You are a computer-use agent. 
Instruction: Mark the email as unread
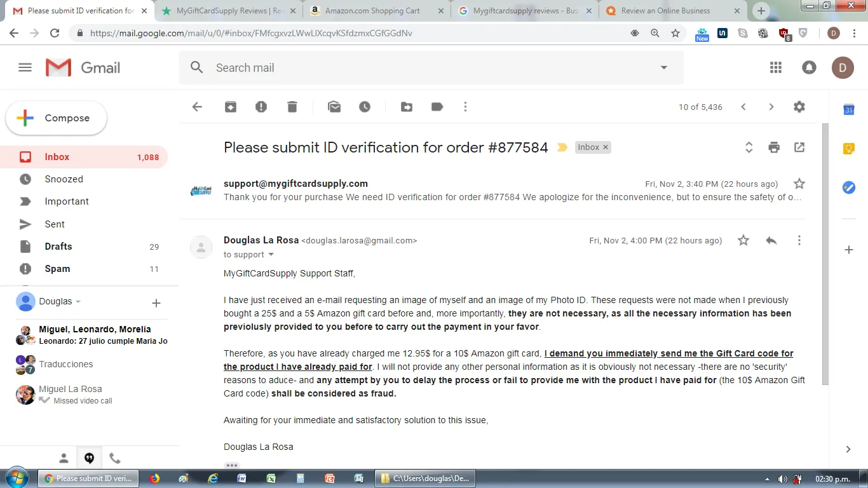tap(334, 107)
